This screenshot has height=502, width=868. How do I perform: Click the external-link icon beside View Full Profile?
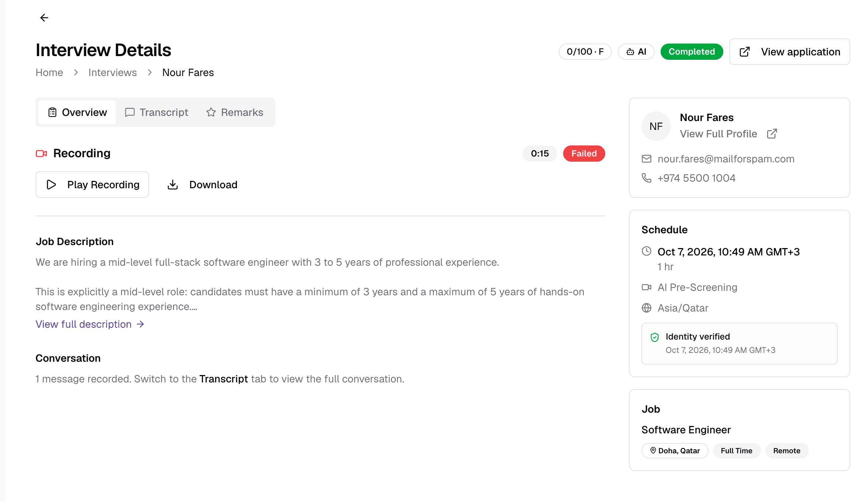click(x=772, y=134)
